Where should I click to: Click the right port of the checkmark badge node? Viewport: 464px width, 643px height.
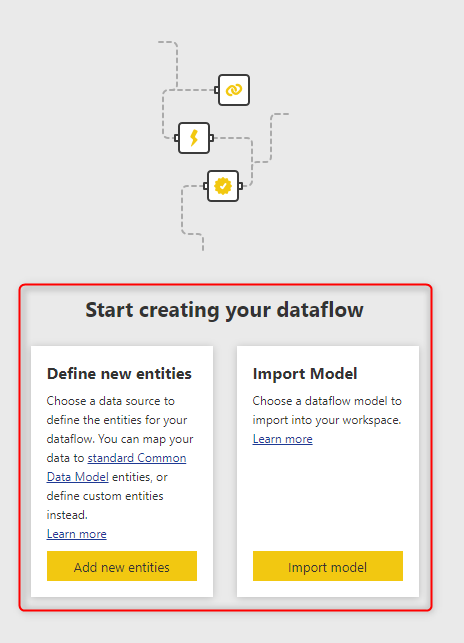(x=240, y=186)
